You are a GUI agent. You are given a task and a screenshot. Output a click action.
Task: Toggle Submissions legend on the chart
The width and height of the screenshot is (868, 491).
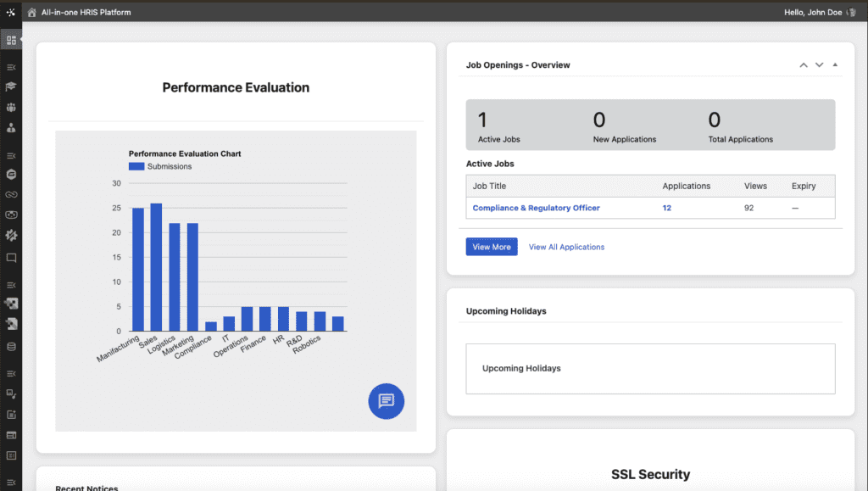(160, 167)
